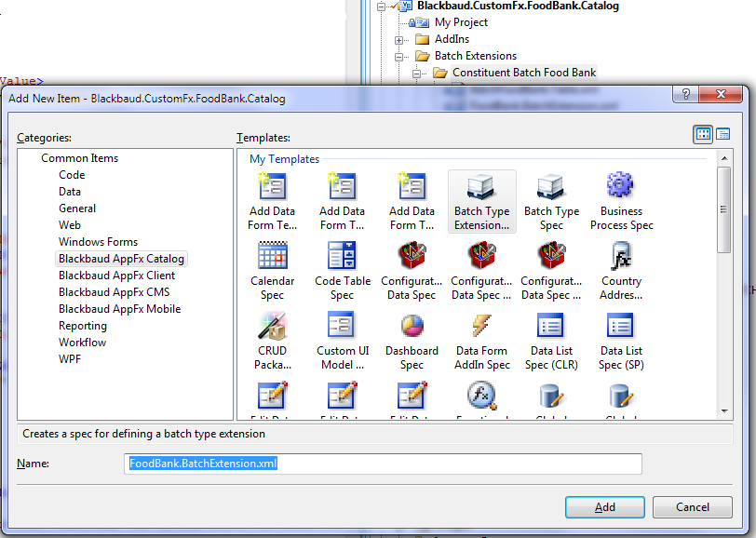Switch templates to large icons view
The width and height of the screenshot is (756, 538).
point(703,134)
